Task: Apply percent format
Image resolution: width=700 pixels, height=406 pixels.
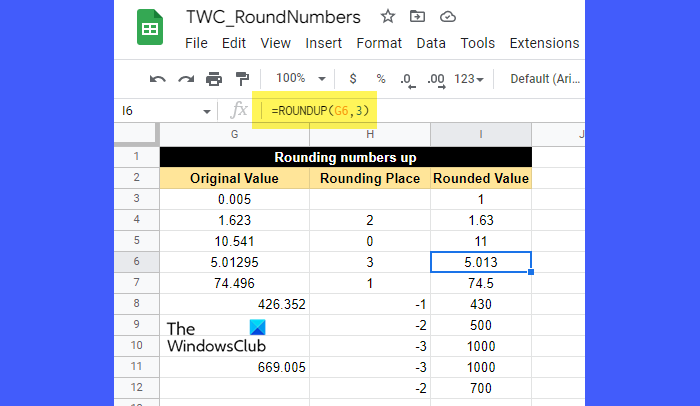Action: tap(381, 78)
